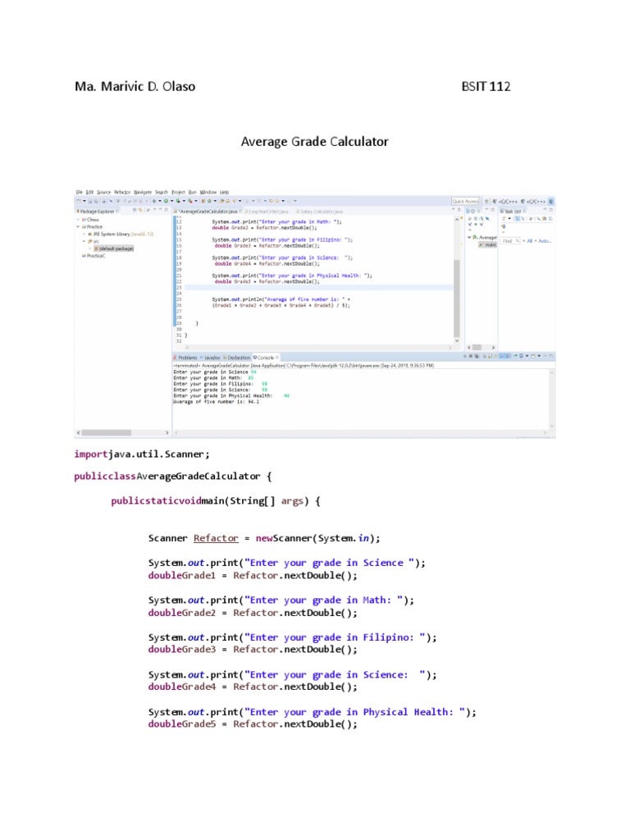Screen dimensions: 630x840
Task: Select the Chess project in Package Explorer
Action: pyautogui.click(x=90, y=220)
